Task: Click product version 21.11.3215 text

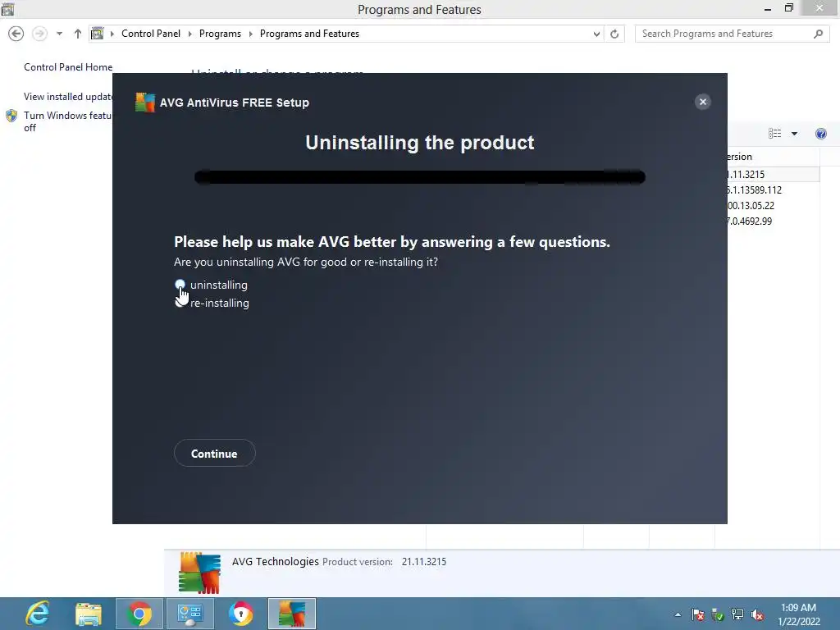Action: pyautogui.click(x=424, y=561)
